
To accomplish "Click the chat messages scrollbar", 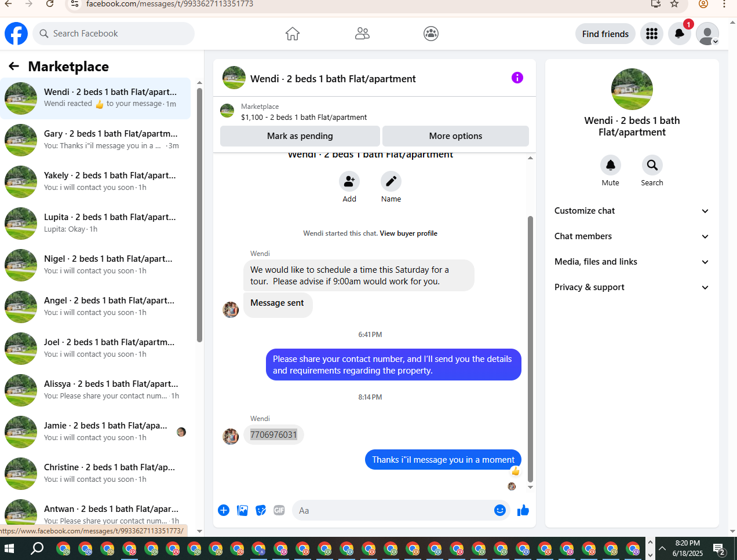I will pos(530,349).
